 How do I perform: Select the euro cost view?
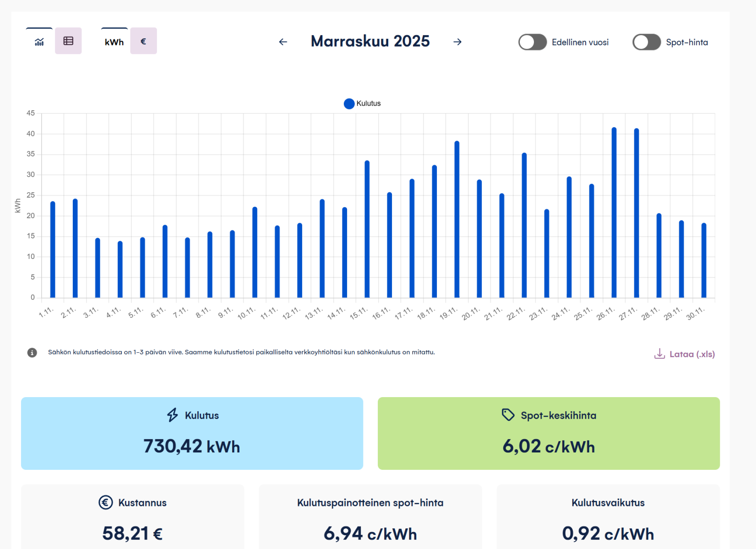pos(143,41)
